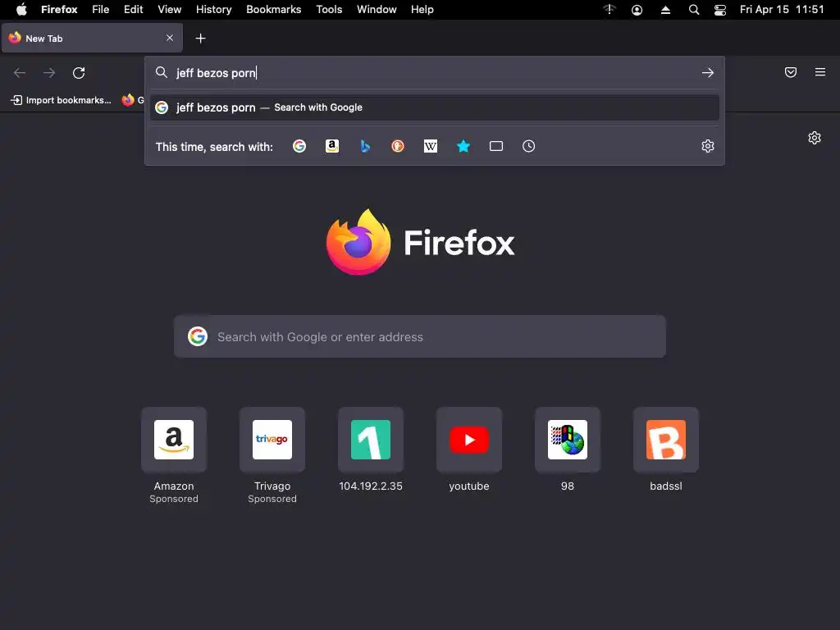Go forward one page

[48, 73]
